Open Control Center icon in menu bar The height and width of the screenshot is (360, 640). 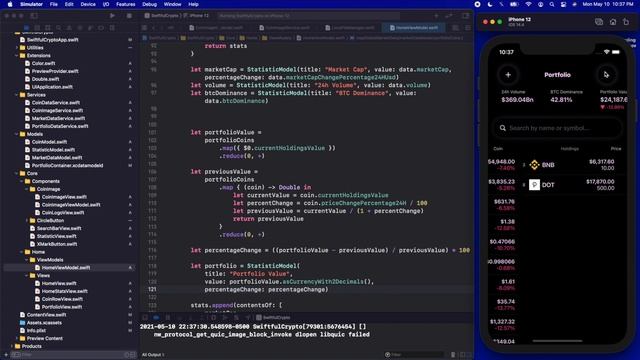tap(563, 4)
